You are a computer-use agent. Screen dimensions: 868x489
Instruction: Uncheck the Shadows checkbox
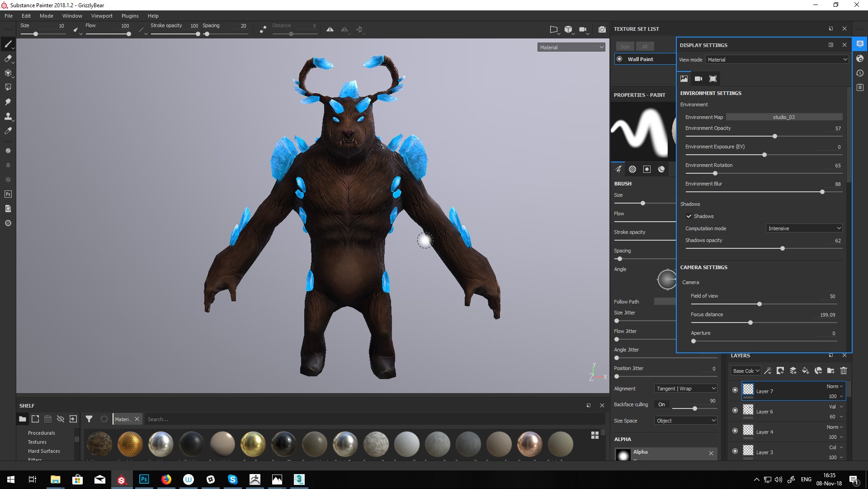689,216
